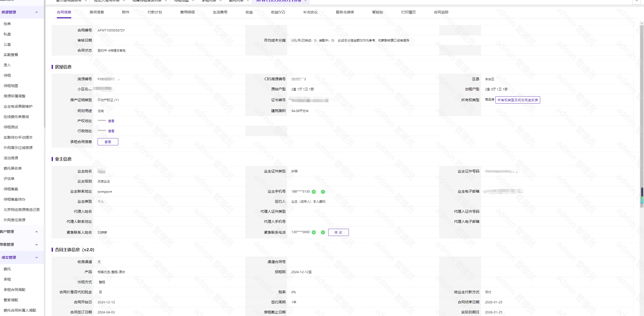644x316 pixels.
Task: Reveal the owner's phone number 188****5130 with the eye icon
Action: (x=314, y=192)
